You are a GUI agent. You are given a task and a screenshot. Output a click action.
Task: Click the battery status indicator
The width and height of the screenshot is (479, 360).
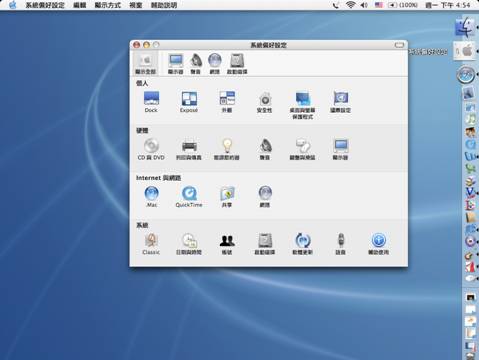[x=403, y=5]
